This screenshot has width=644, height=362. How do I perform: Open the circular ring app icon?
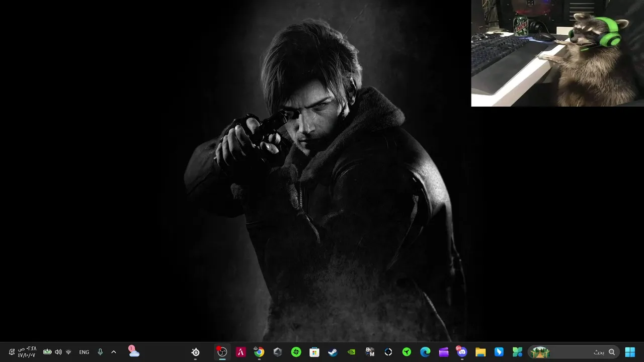pos(388,352)
